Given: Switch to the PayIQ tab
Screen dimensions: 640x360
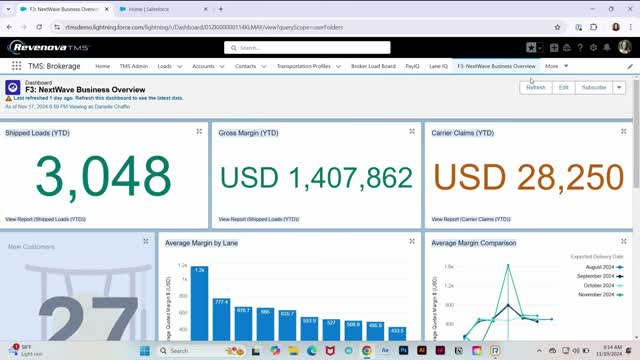Looking at the screenshot, I should 412,66.
